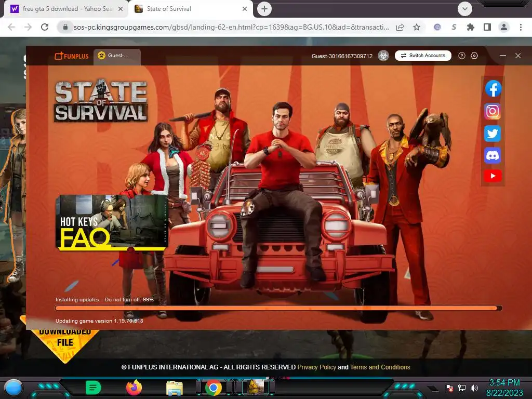Close the Yahoo Search browser tab
Viewport: 532px width, 399px height.
click(121, 9)
